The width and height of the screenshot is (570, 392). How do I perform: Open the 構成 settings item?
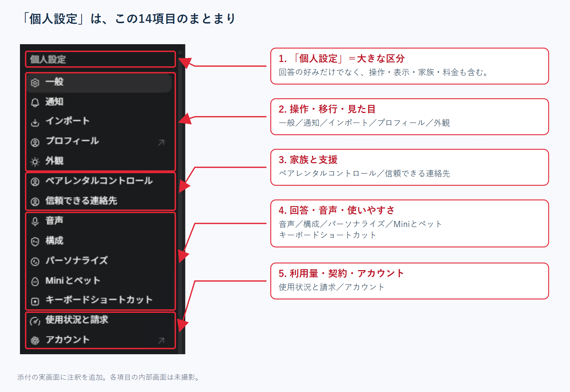click(x=99, y=241)
